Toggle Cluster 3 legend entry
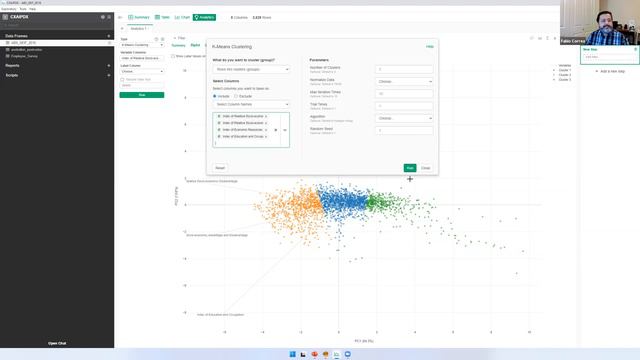This screenshot has width=640, height=360. click(562, 80)
